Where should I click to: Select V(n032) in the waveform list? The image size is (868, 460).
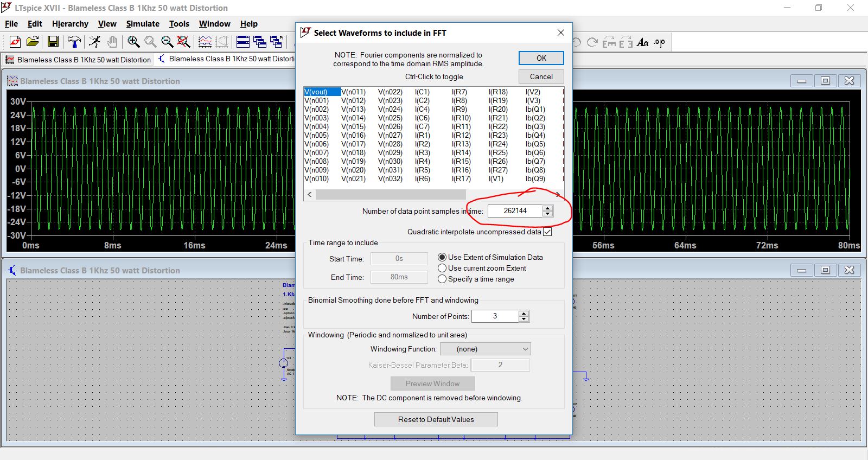[x=390, y=178]
